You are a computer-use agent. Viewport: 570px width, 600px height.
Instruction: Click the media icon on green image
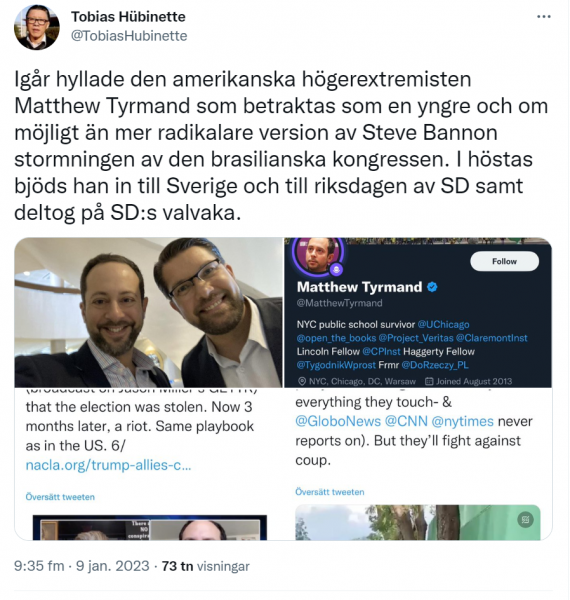pos(525,520)
